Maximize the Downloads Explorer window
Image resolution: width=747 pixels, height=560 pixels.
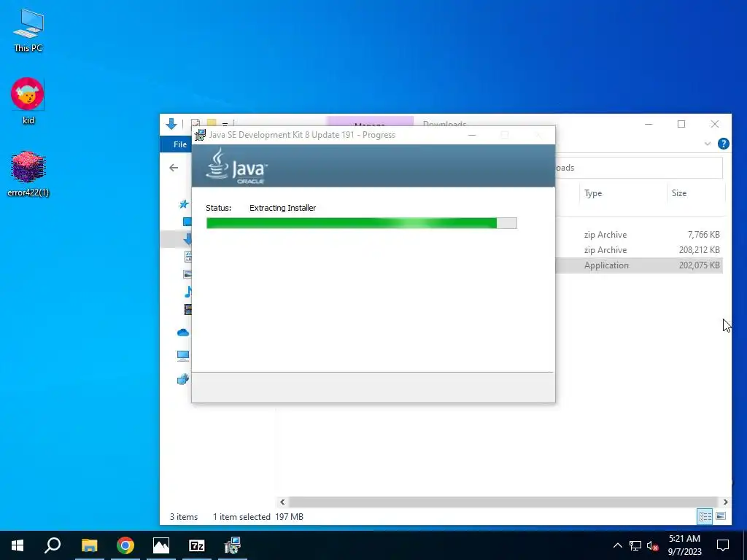click(681, 124)
